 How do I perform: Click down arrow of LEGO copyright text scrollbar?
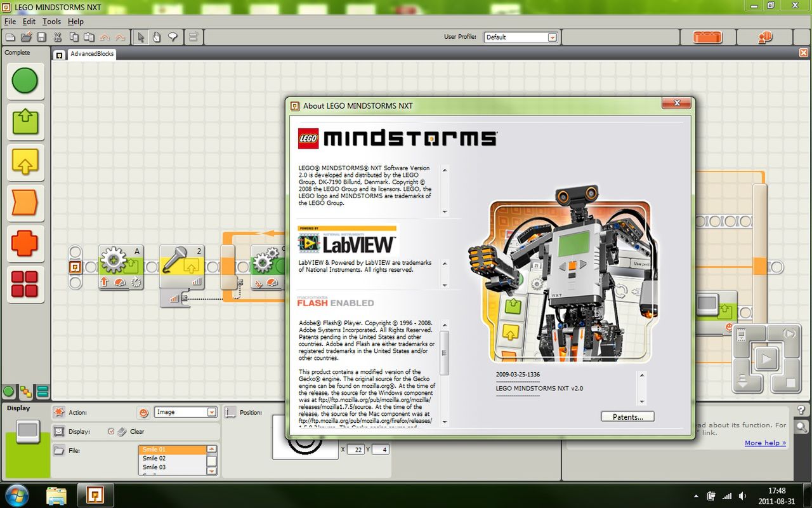point(445,212)
